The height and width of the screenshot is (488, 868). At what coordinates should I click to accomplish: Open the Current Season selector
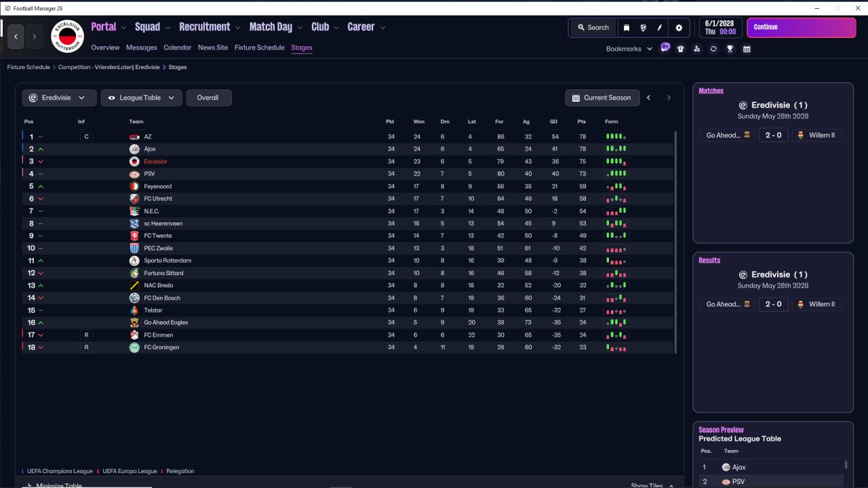coord(602,98)
